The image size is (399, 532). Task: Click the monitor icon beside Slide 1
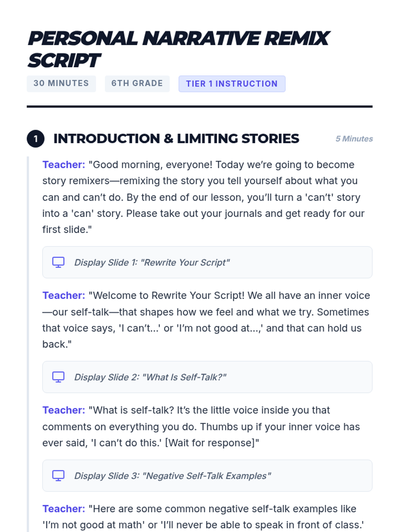(x=58, y=262)
